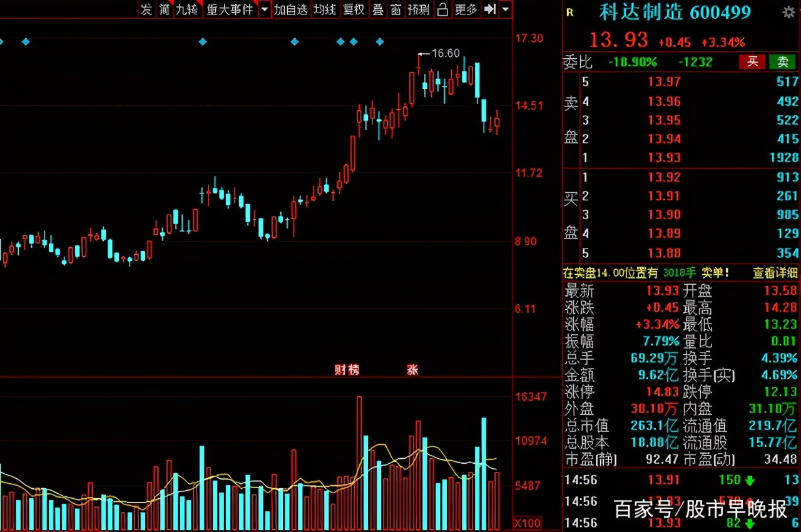Click the 涨停 price 14.83
The height and width of the screenshot is (532, 801).
[x=663, y=392]
